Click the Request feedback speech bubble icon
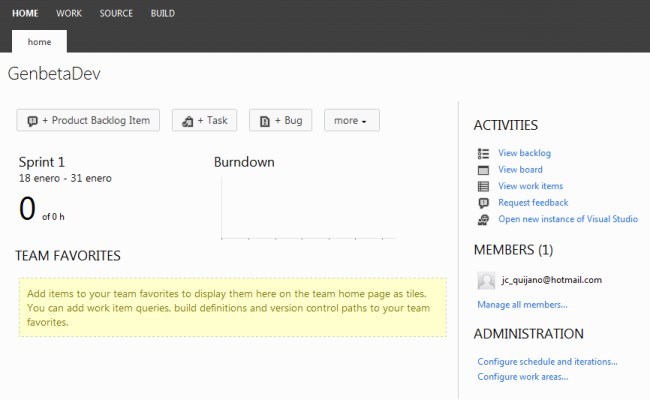Image resolution: width=650 pixels, height=400 pixels. point(483,203)
